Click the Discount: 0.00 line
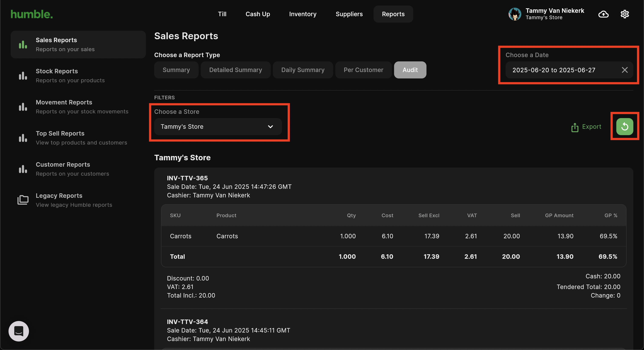 [188, 278]
